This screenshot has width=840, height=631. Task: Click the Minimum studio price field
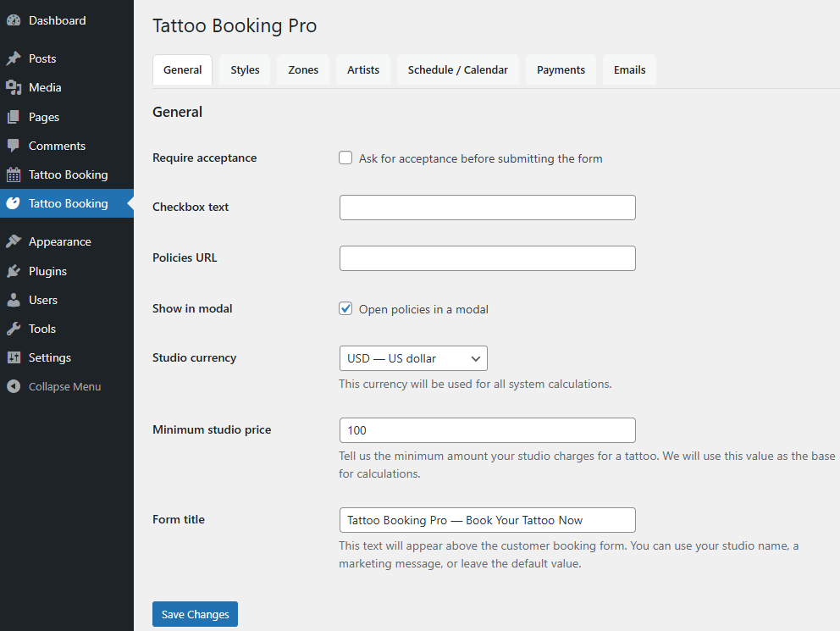pos(487,430)
